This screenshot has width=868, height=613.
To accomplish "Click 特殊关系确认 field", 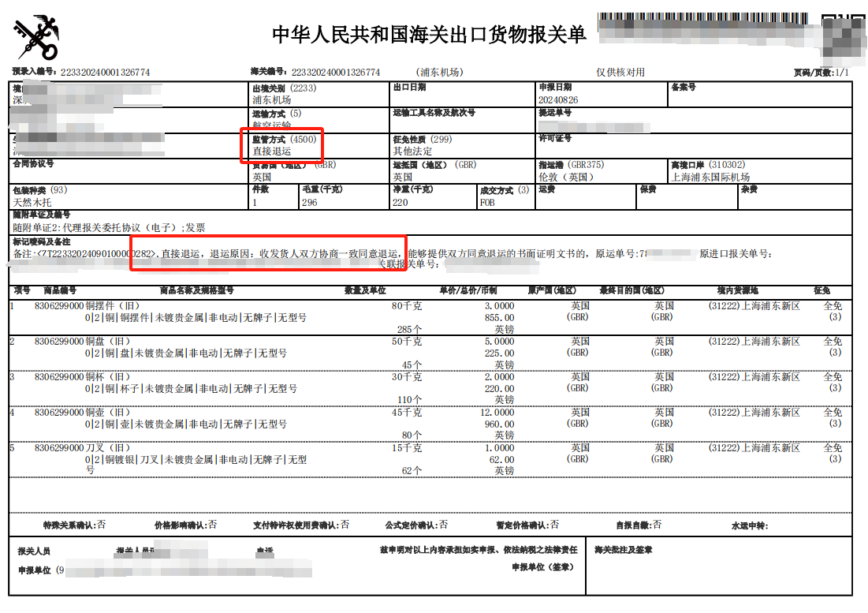I will 74,525.
